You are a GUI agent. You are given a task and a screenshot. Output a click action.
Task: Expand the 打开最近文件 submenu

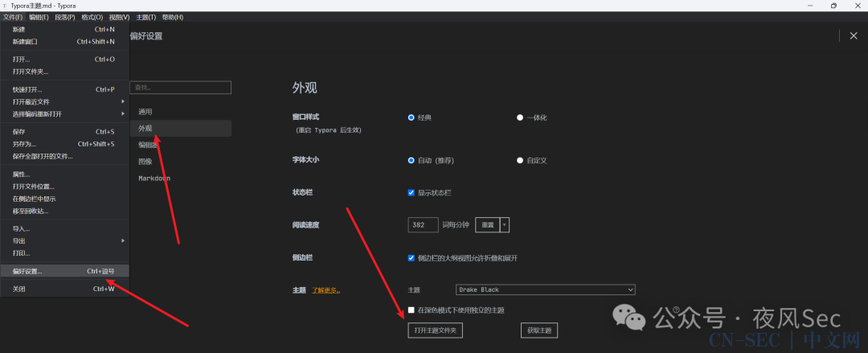click(x=65, y=102)
